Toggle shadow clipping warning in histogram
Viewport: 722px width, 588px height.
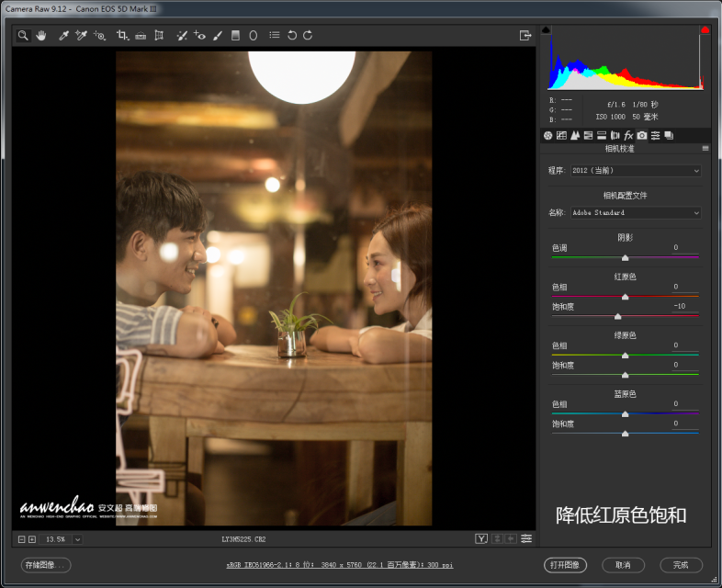[547, 30]
